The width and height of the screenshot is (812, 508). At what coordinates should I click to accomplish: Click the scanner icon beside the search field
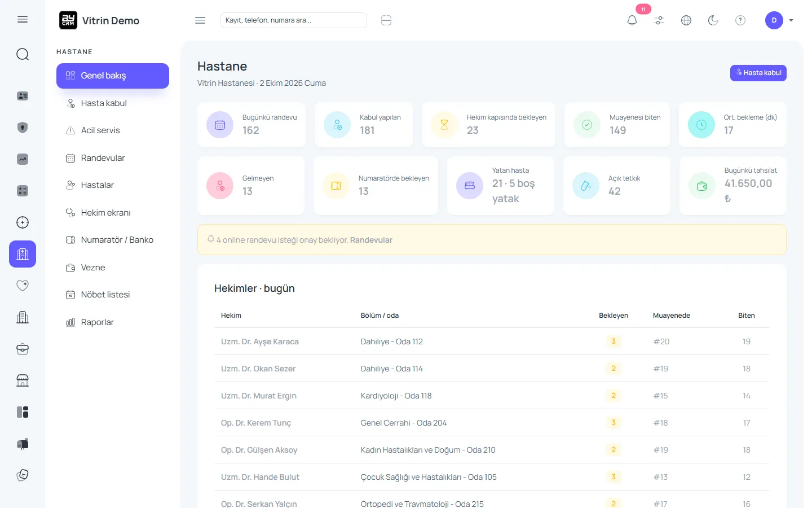[x=386, y=20]
